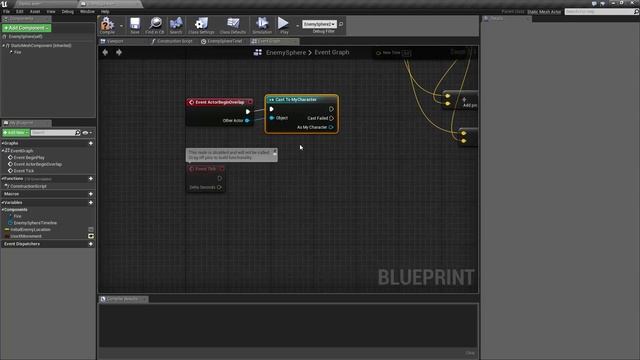Navigate forward with right arrow
Viewport: 640px width, 360px height.
119,52
